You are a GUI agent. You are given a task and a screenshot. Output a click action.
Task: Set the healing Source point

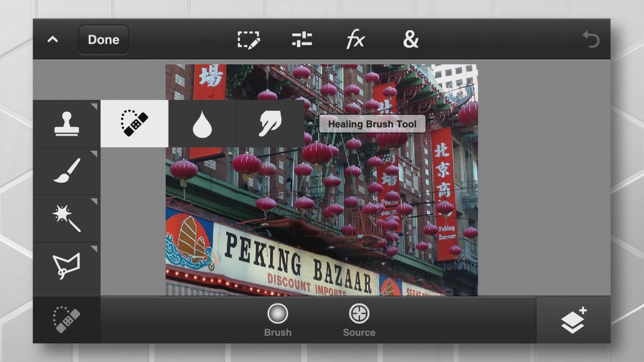[x=359, y=320]
